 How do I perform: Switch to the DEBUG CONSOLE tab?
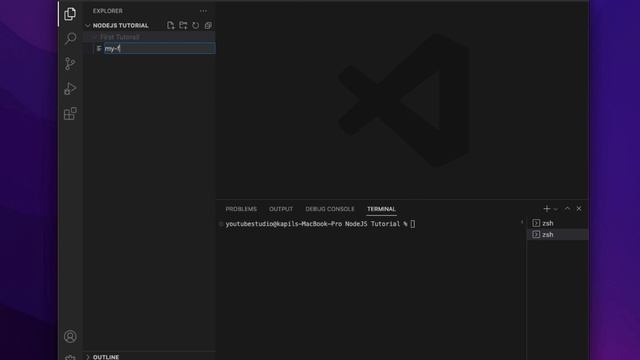330,209
